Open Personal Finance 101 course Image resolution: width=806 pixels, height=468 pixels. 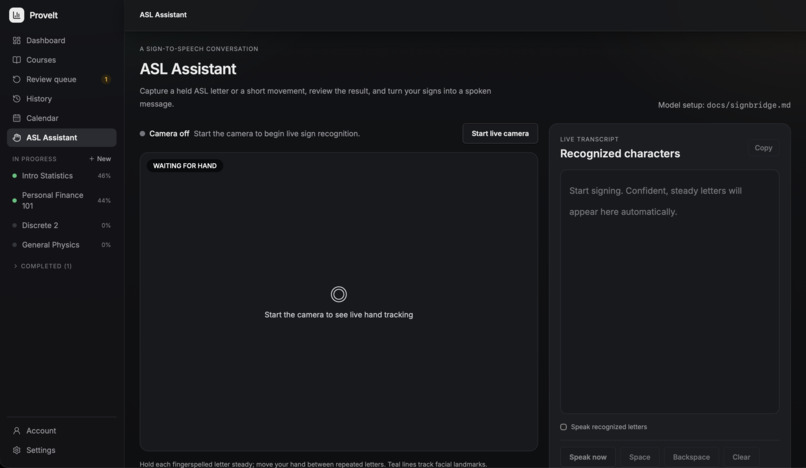point(62,200)
